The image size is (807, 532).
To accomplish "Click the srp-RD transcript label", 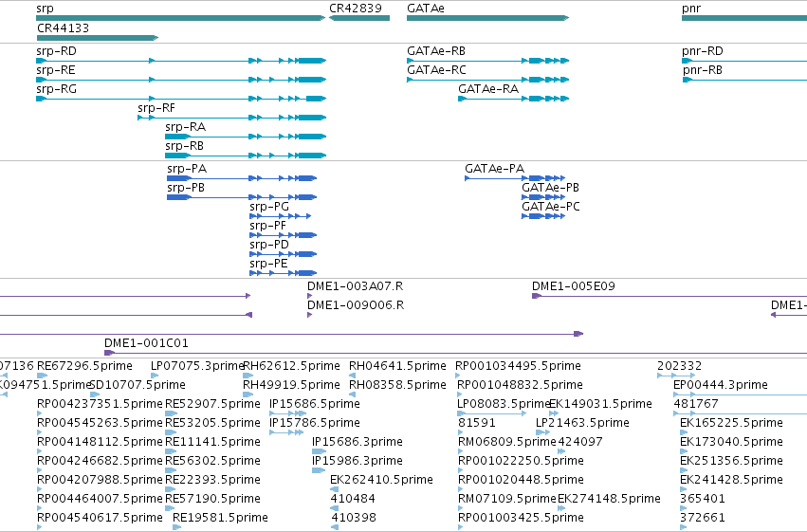I will pyautogui.click(x=56, y=51).
